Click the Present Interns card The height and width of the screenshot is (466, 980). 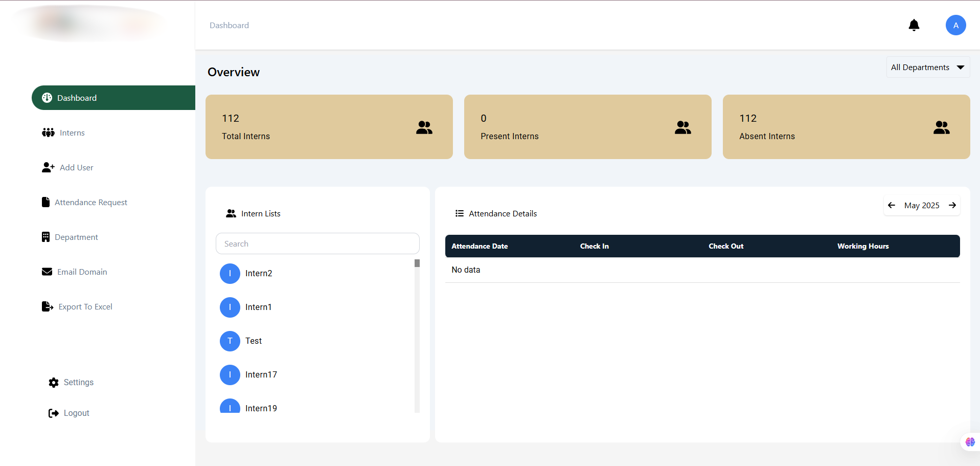588,127
